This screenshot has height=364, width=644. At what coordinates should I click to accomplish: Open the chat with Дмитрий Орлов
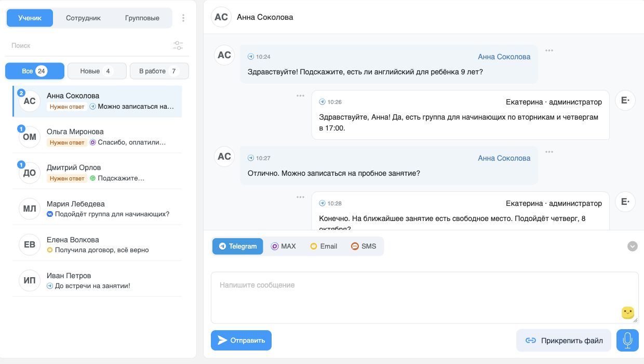tap(97, 173)
